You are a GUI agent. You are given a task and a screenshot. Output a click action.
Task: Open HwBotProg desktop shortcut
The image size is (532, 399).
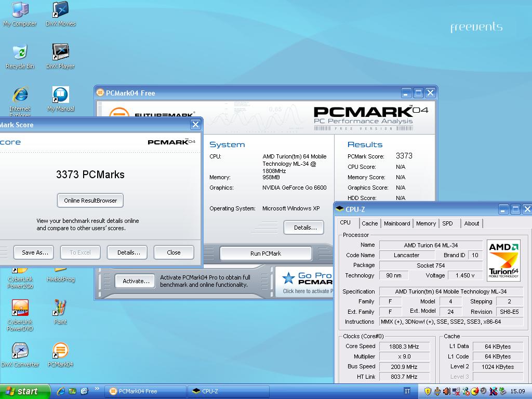(x=60, y=276)
